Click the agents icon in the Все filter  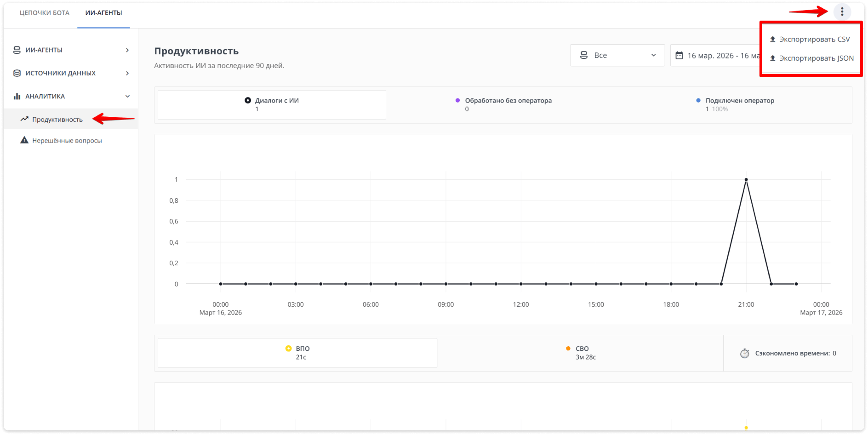tap(584, 55)
